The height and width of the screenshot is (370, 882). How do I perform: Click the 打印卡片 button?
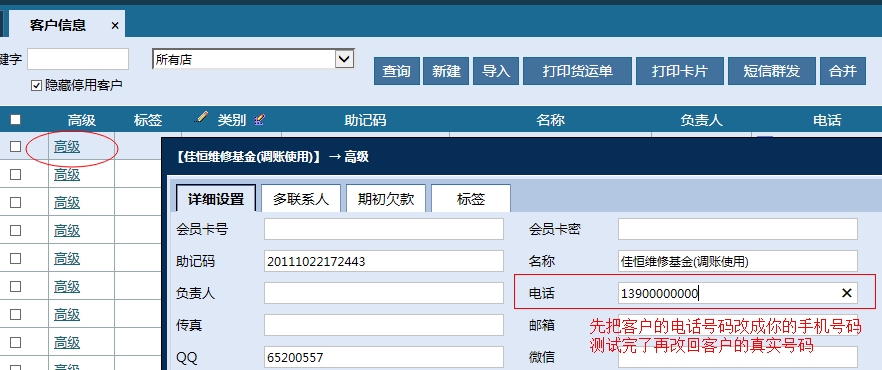coord(680,71)
